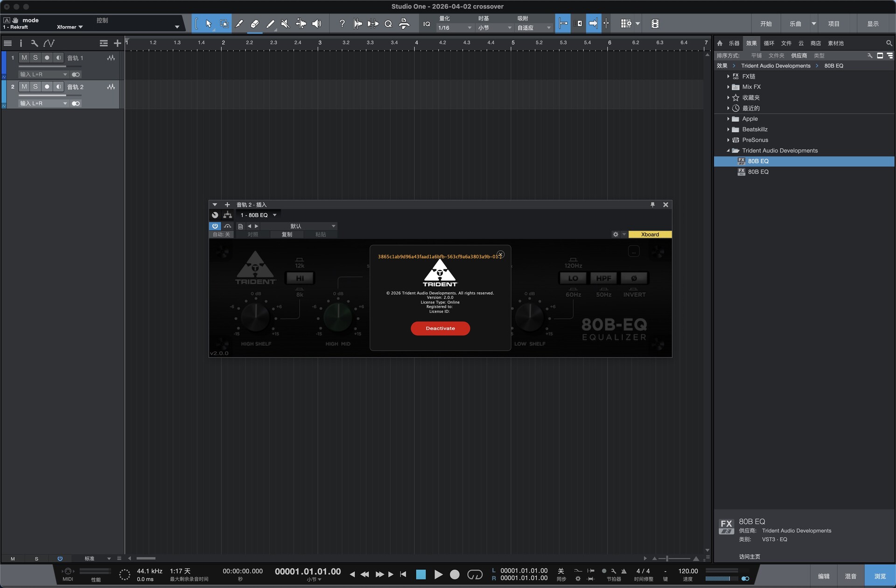Open the timebase 小节 dropdown
The height and width of the screenshot is (588, 896).
tap(494, 28)
